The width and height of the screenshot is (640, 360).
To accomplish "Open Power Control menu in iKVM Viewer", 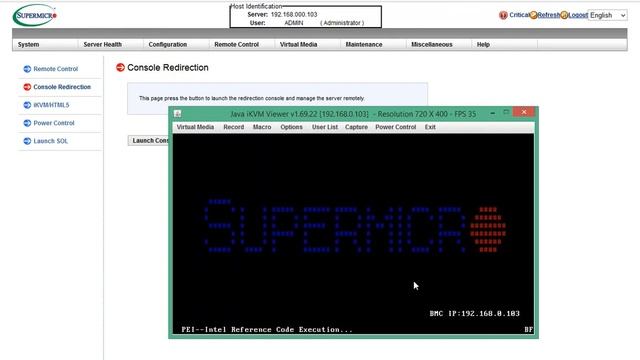I will tap(396, 127).
